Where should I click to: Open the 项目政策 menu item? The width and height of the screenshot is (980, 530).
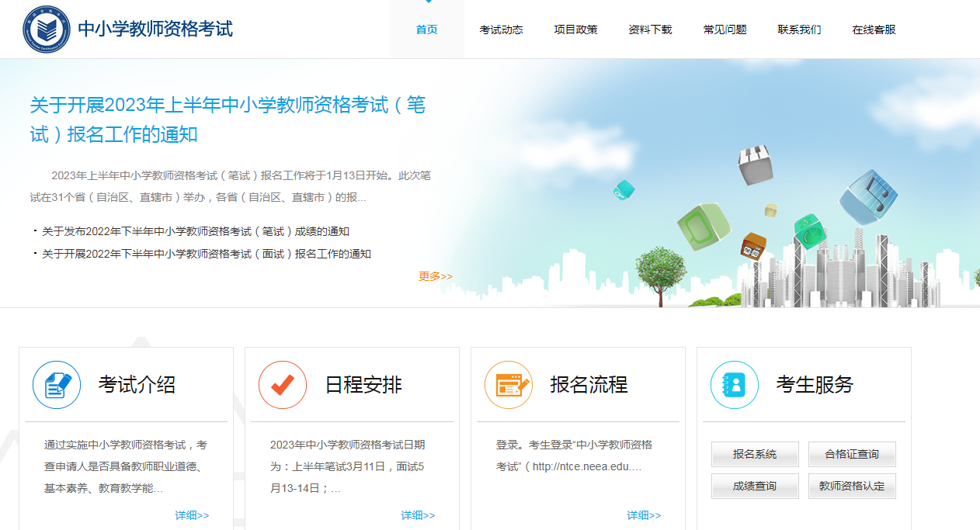pyautogui.click(x=575, y=29)
